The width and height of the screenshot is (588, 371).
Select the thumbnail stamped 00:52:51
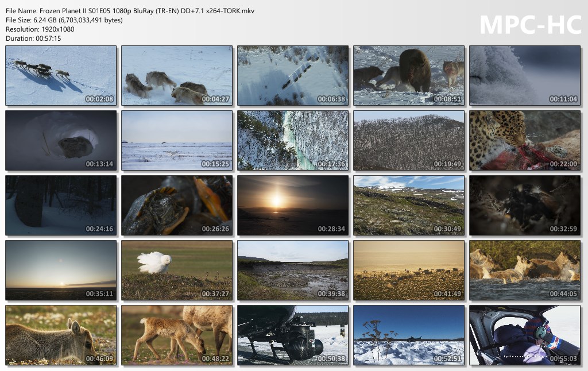[x=409, y=335]
